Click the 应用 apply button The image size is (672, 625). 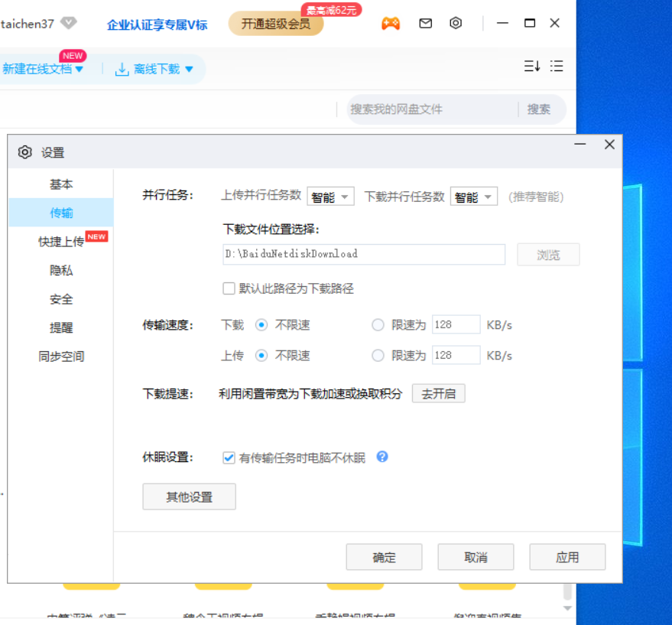point(567,557)
